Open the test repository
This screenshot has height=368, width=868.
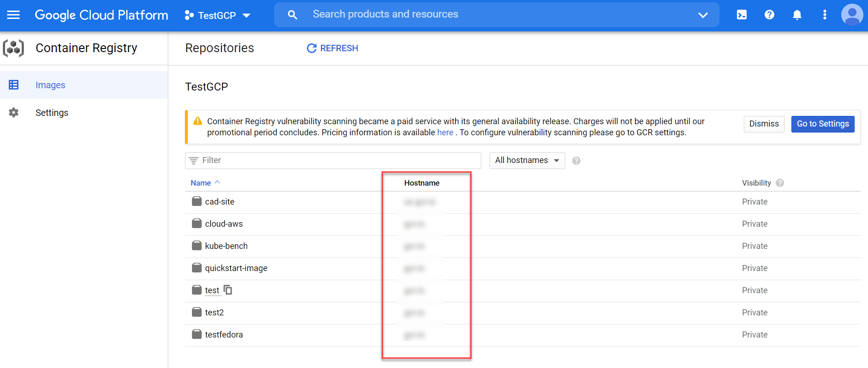point(212,290)
